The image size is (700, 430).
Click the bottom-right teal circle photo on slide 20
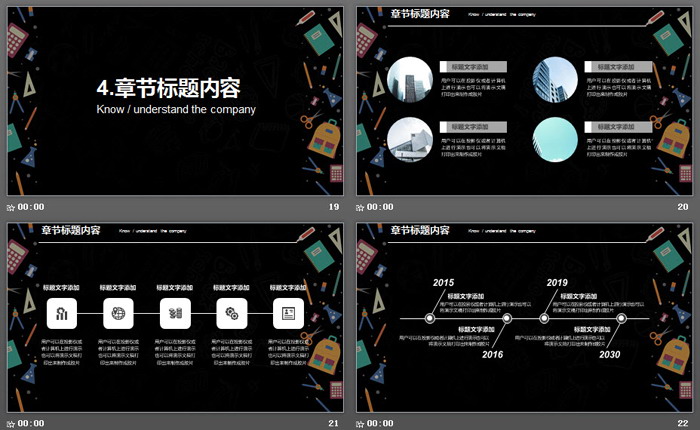tap(555, 139)
